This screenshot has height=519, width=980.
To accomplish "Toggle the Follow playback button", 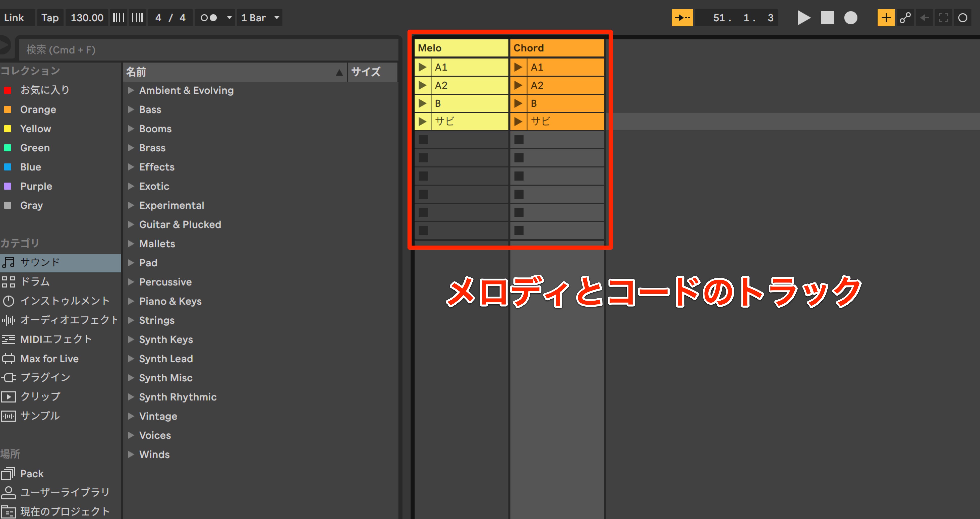I will pos(682,17).
